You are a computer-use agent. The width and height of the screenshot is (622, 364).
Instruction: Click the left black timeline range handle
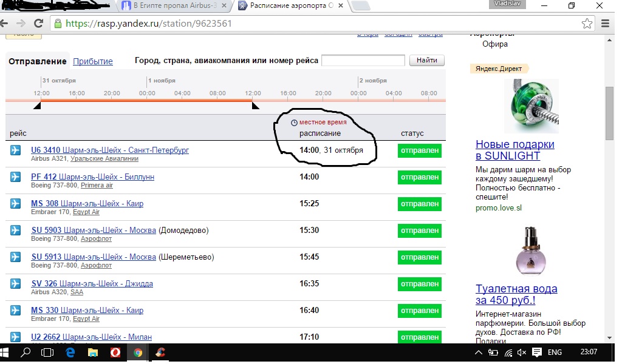[37, 106]
